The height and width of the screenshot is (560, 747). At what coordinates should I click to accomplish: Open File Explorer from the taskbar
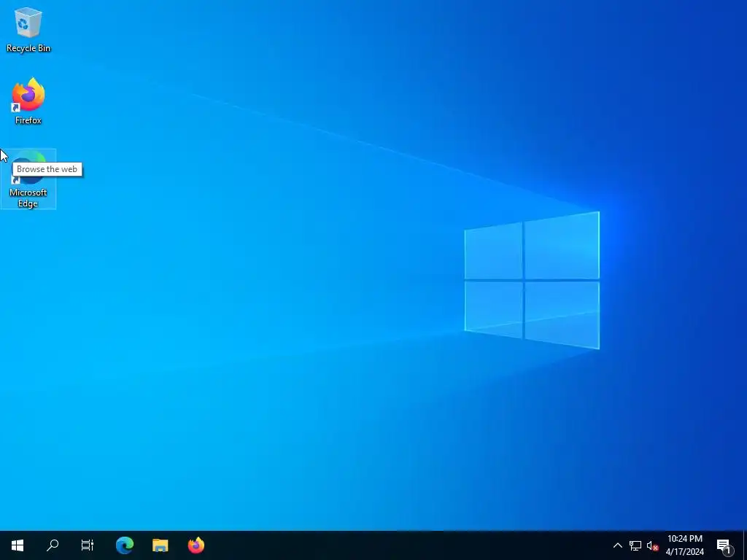tap(160, 545)
